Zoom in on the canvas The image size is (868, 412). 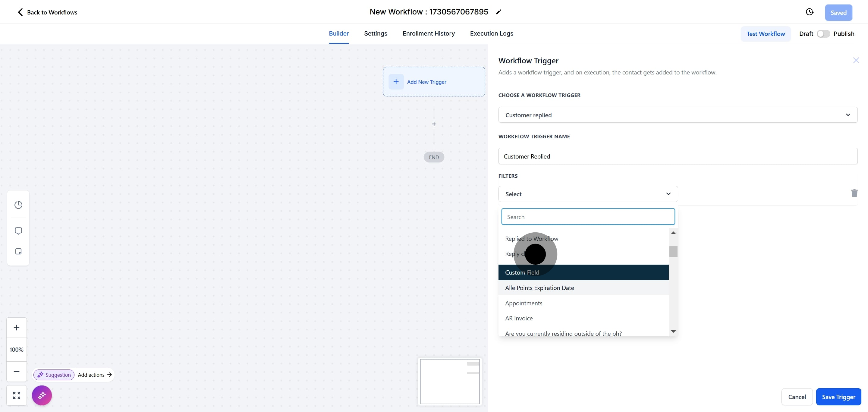click(17, 327)
